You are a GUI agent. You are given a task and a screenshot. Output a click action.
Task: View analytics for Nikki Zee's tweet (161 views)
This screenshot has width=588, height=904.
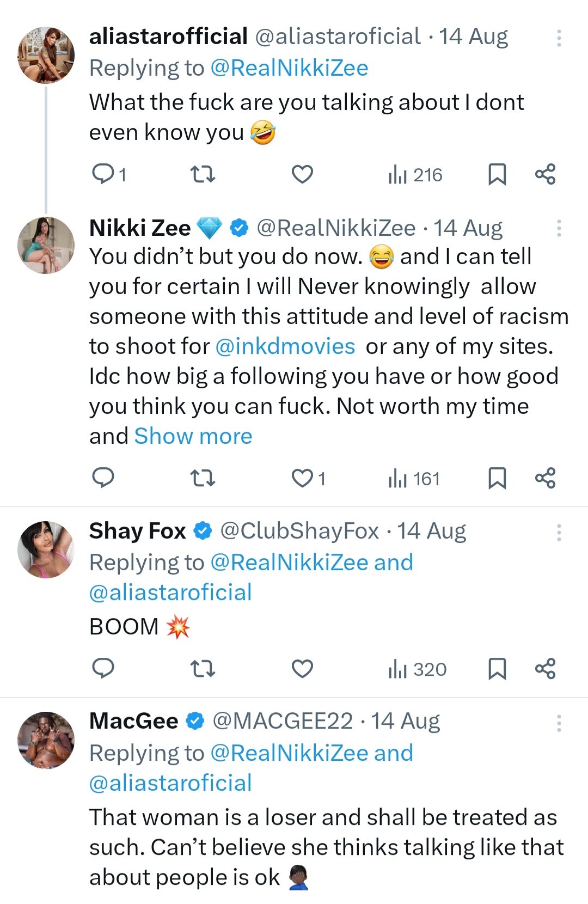(414, 479)
